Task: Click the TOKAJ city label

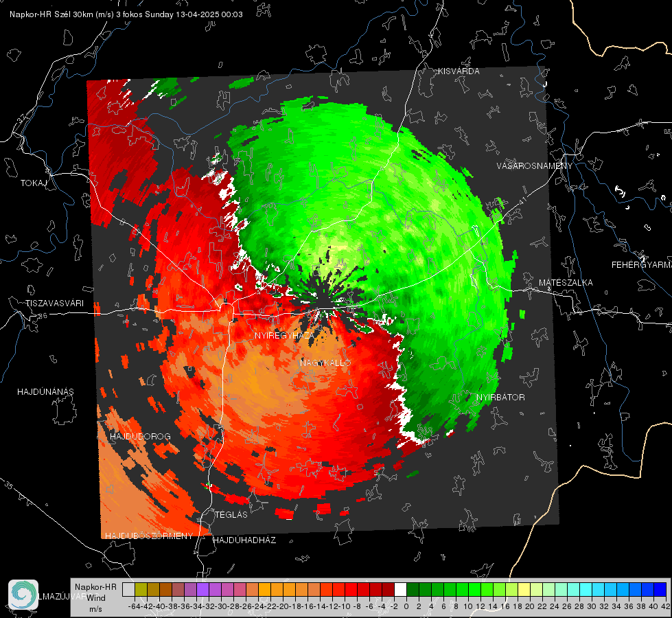Action: click(34, 183)
